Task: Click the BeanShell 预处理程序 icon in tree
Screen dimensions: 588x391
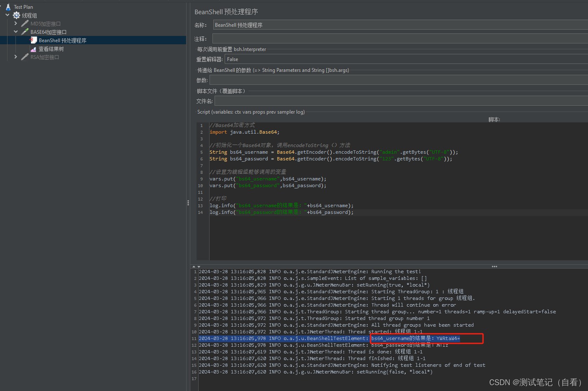Action: [x=33, y=40]
